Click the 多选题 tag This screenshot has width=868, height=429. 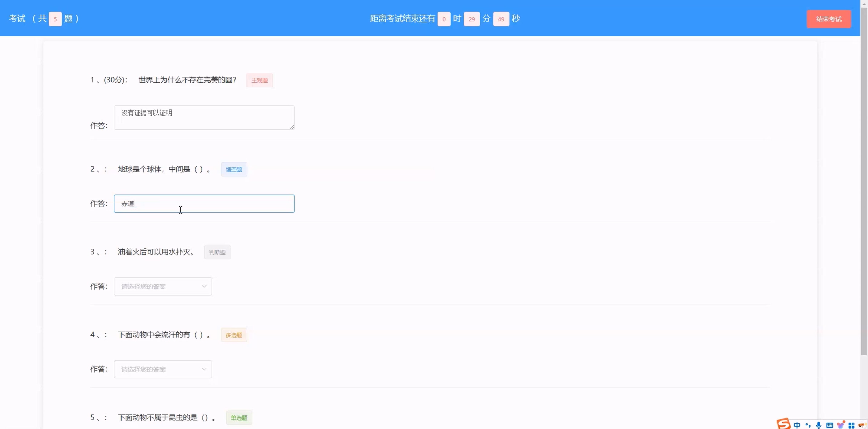[x=234, y=335]
